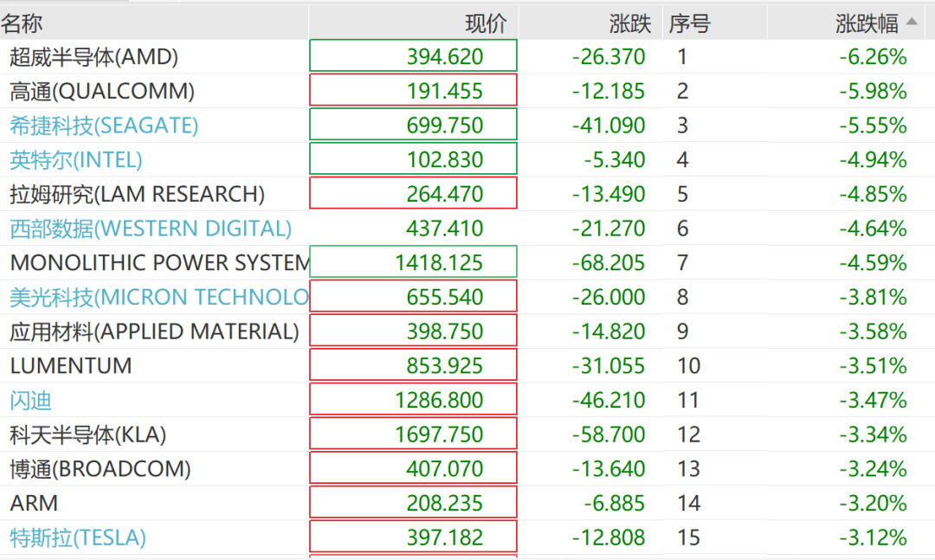Click Qualcomm price 191.455

pyautogui.click(x=445, y=91)
